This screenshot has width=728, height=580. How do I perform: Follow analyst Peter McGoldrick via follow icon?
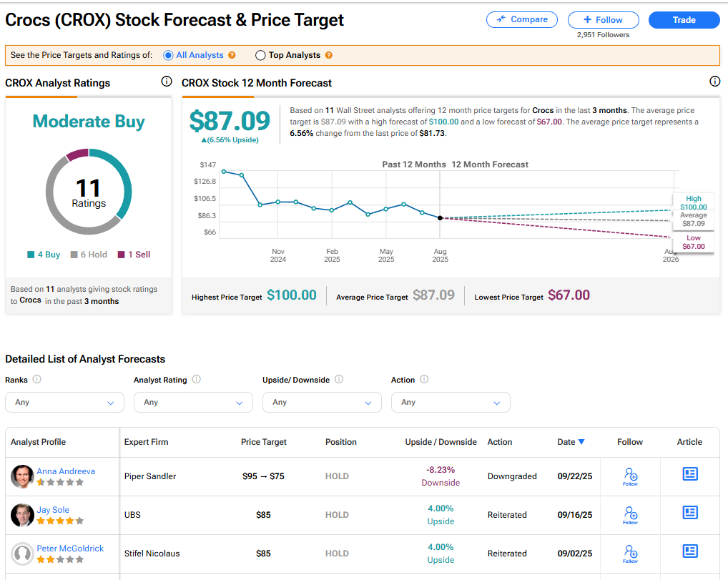[x=630, y=554]
